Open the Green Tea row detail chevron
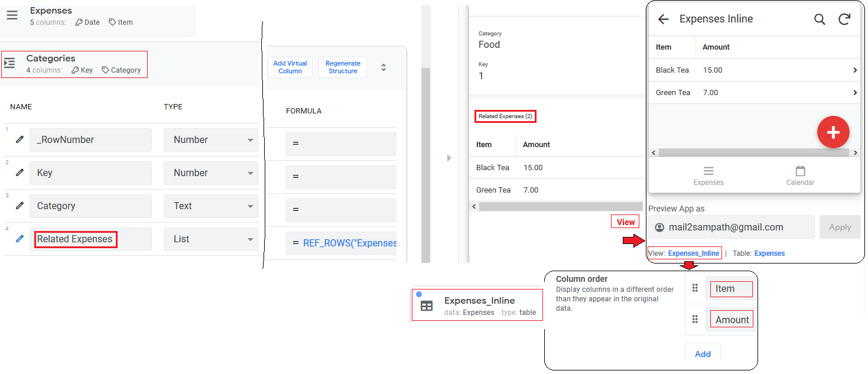 (855, 92)
